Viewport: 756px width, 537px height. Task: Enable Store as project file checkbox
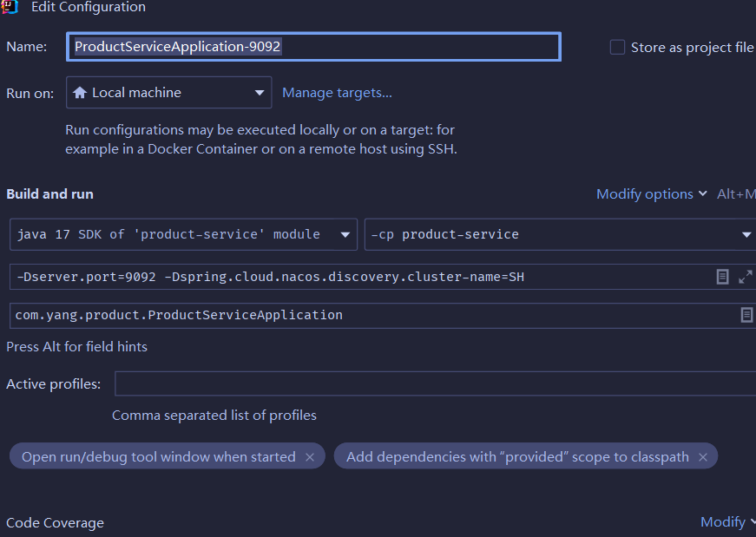[617, 47]
